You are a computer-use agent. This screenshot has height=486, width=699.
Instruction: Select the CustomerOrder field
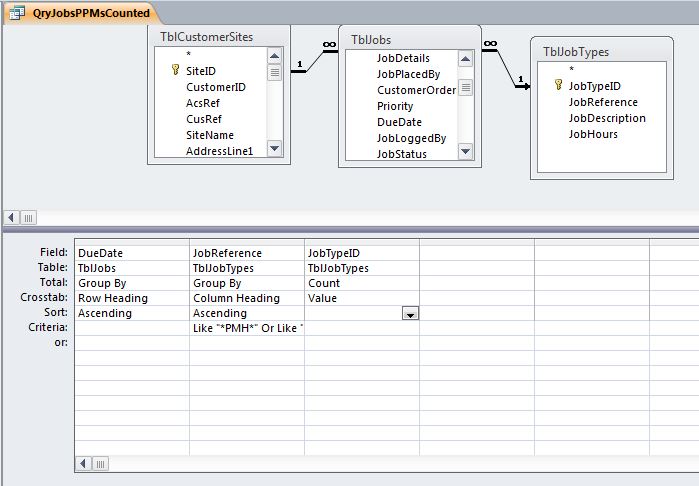[416, 90]
